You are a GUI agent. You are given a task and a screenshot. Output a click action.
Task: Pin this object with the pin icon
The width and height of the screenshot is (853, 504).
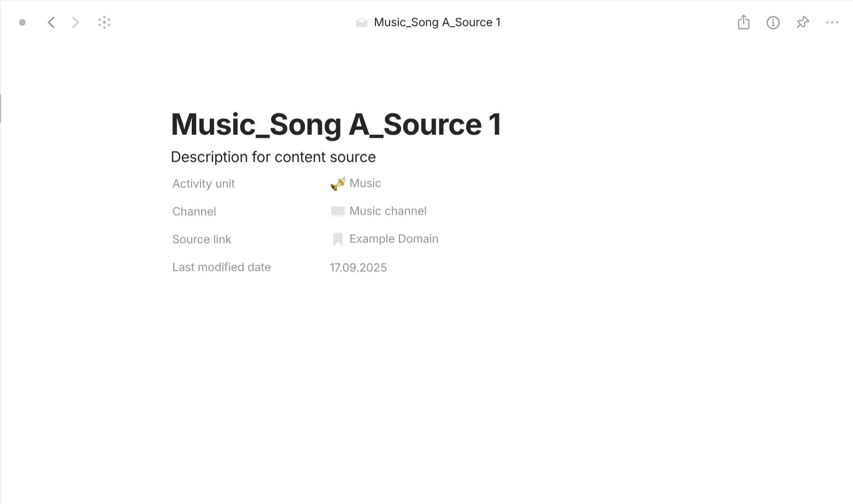pyautogui.click(x=802, y=22)
